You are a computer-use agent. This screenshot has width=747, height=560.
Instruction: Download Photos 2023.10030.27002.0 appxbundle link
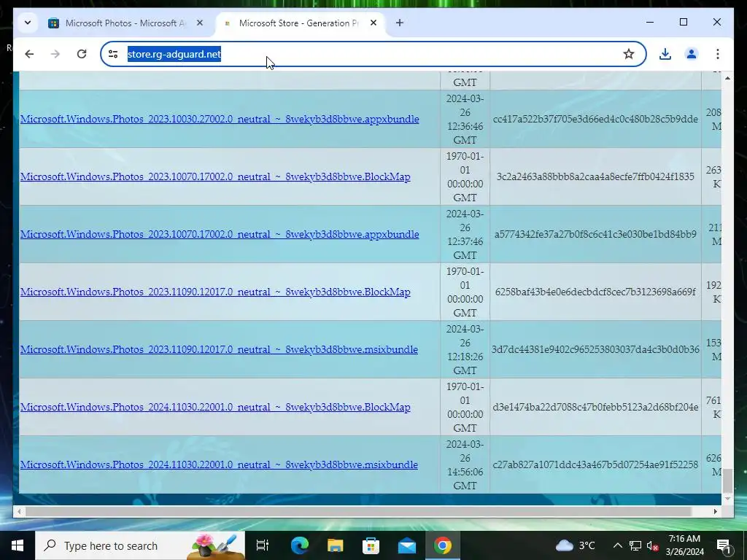tap(220, 119)
